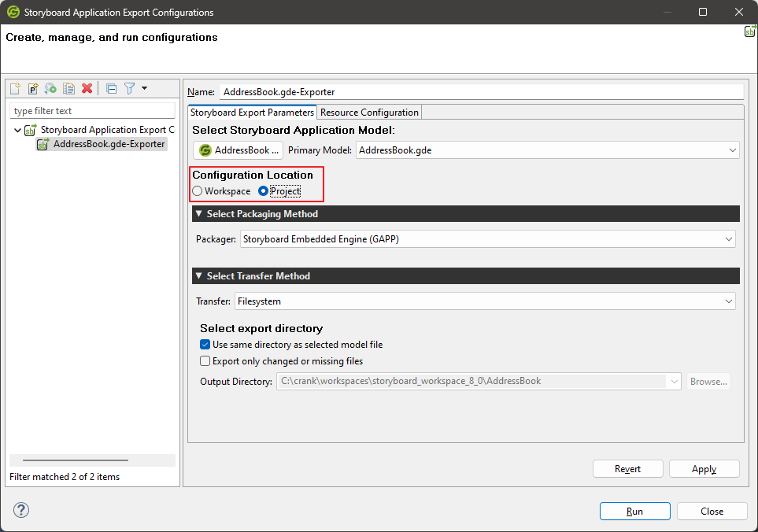Click inside the type filter text field
Screen dimensions: 758x532
91,110
